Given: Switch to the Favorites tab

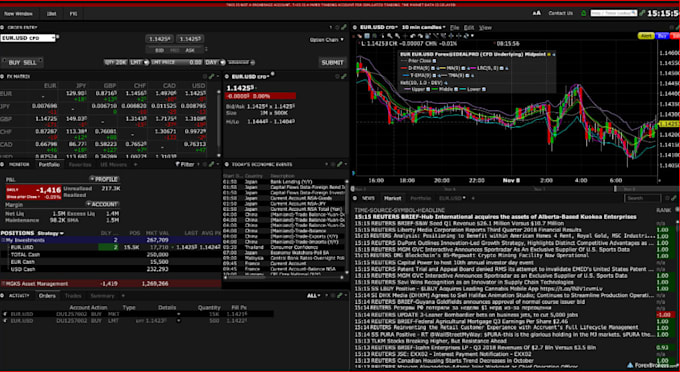Looking at the screenshot, I should coord(80,165).
